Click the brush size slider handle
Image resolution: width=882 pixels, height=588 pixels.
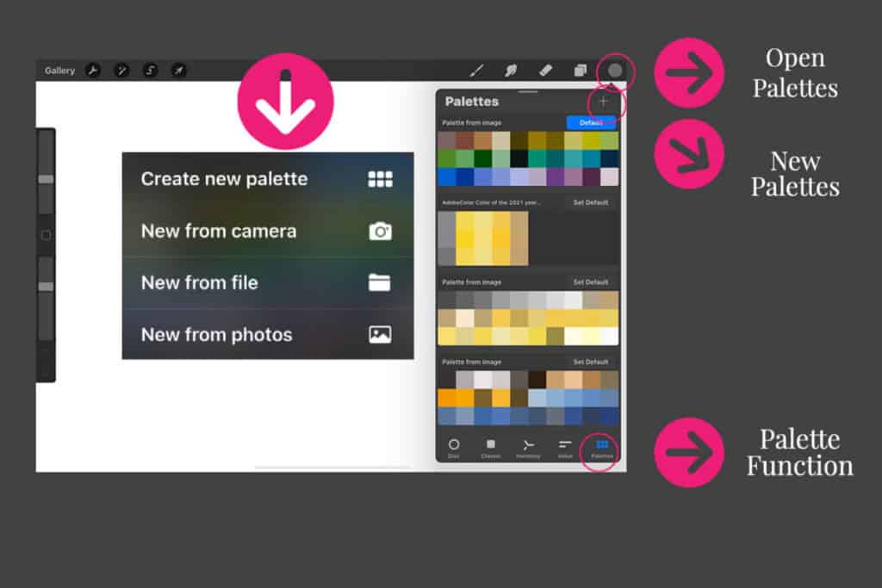click(46, 179)
